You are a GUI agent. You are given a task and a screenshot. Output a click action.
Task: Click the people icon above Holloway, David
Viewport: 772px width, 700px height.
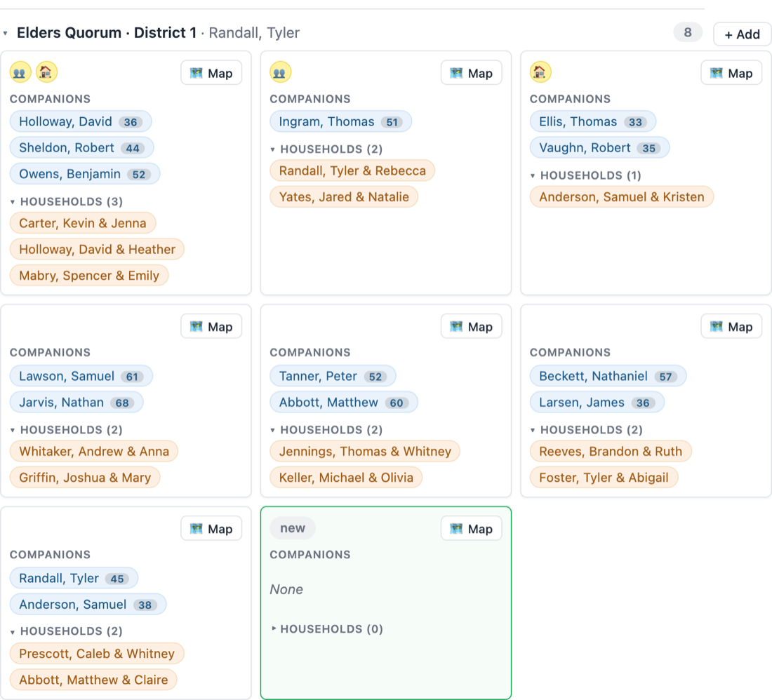[x=20, y=73]
